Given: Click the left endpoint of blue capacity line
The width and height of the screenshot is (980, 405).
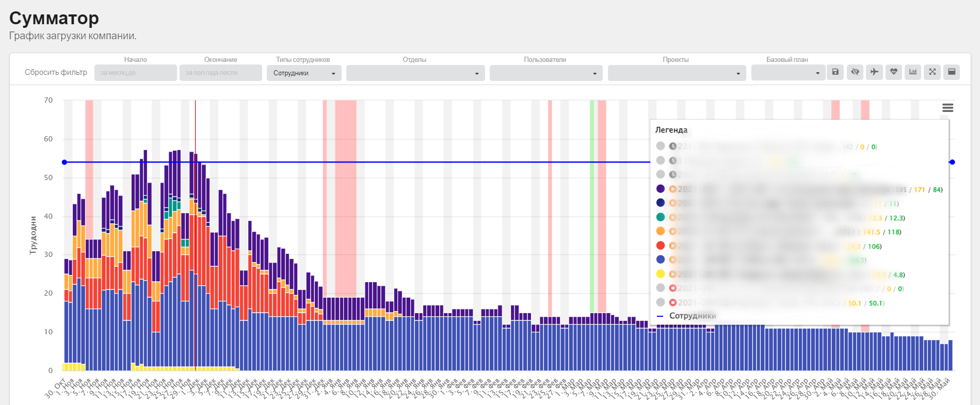Looking at the screenshot, I should (65, 162).
